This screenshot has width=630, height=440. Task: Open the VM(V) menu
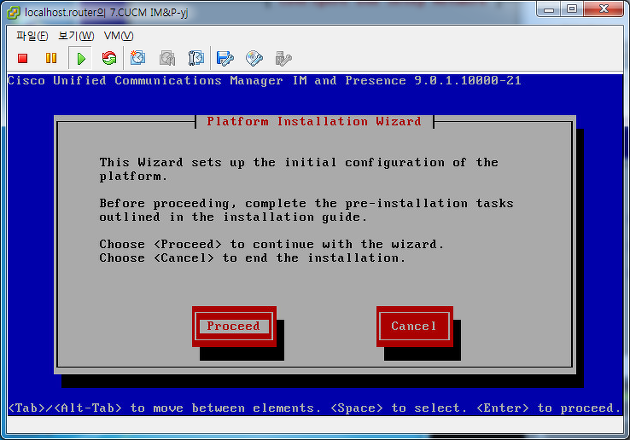click(118, 36)
